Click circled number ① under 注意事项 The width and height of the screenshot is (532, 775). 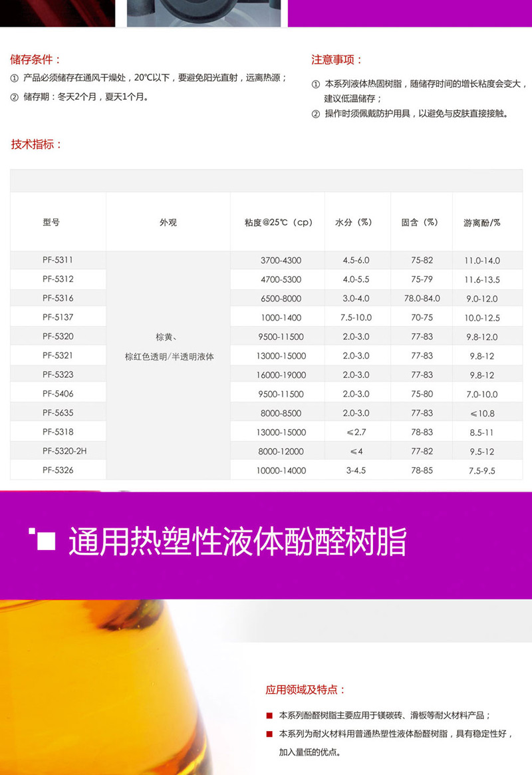316,84
